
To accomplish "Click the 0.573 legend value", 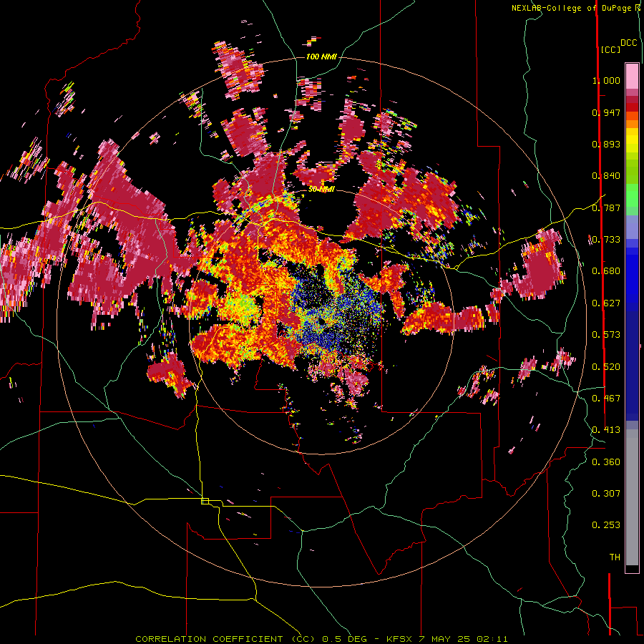I will pyautogui.click(x=606, y=335).
